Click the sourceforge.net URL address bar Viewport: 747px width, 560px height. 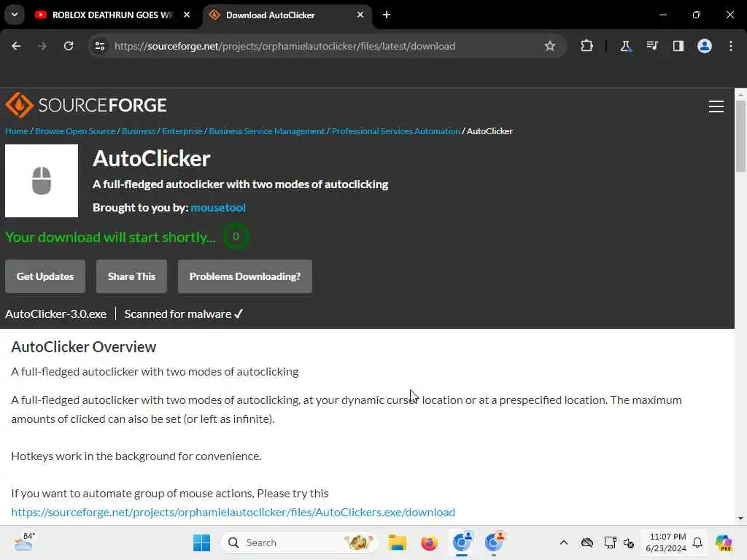click(285, 46)
